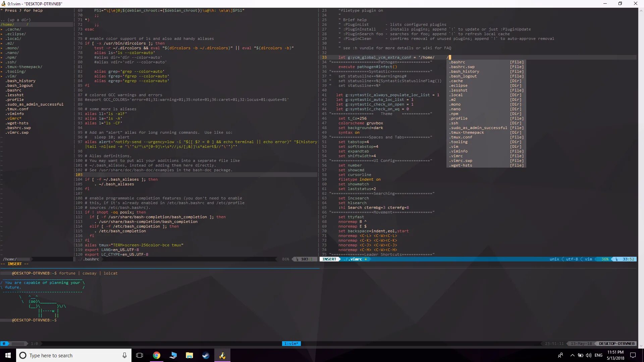Go up a directory via '(up a dir)'
The width and height of the screenshot is (644, 362).
(x=16, y=20)
